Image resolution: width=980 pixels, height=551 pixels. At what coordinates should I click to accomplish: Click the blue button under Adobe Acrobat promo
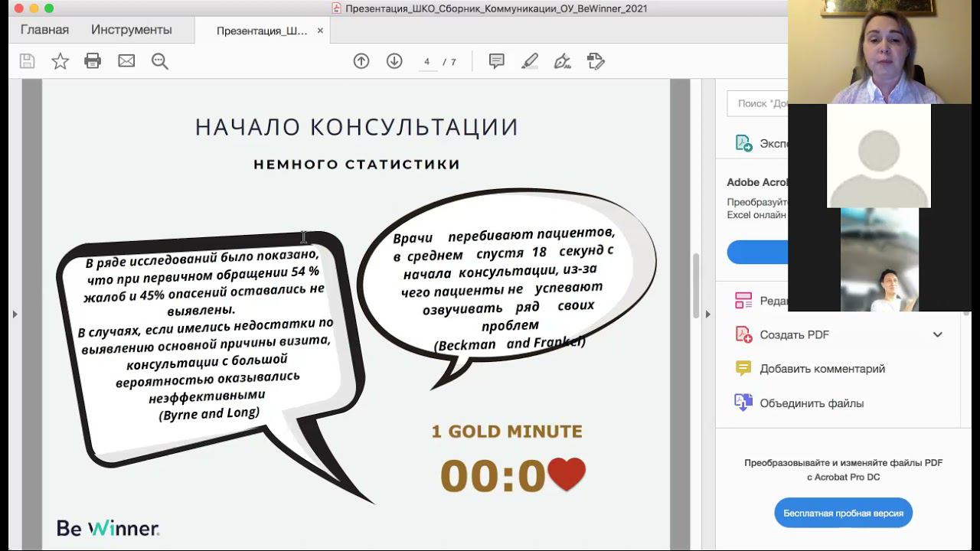pos(757,252)
